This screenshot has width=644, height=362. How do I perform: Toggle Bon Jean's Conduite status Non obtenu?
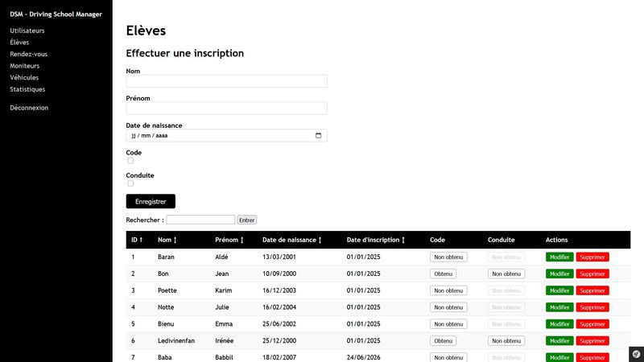[506, 274]
